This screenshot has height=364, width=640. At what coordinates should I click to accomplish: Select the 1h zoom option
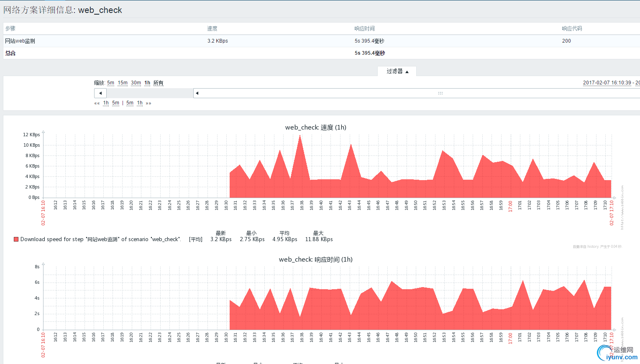[147, 83]
